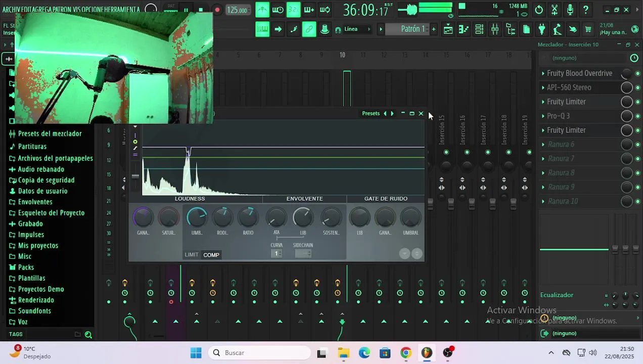Click the clock icon in mixer insert header
Viewport: 643px width, 364px height.
(634, 58)
